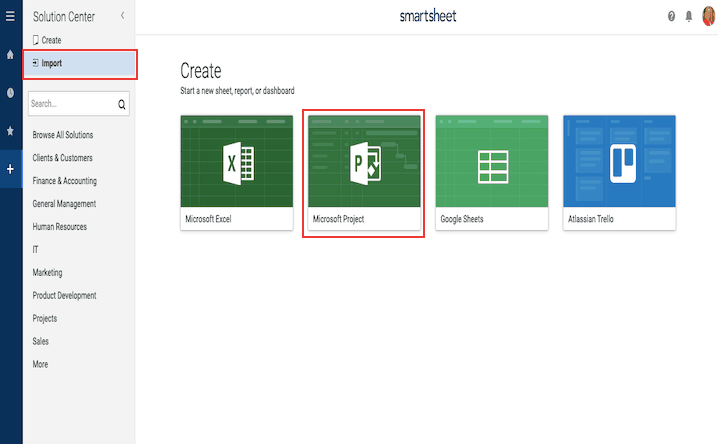Select Create in the Solution Center

(50, 40)
